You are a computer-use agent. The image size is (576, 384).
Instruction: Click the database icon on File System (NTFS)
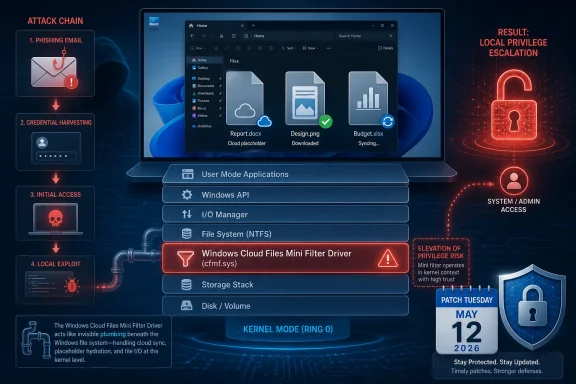point(187,234)
